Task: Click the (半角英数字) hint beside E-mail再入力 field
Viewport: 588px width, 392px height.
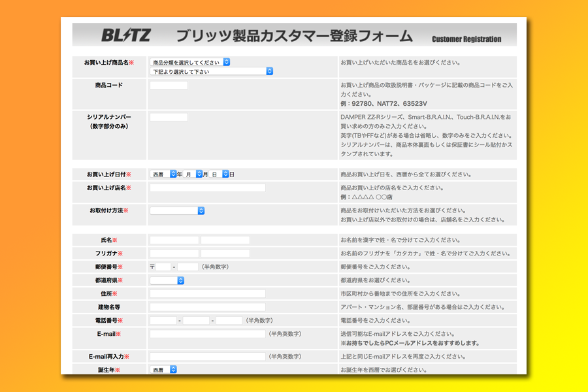Action: (285, 357)
